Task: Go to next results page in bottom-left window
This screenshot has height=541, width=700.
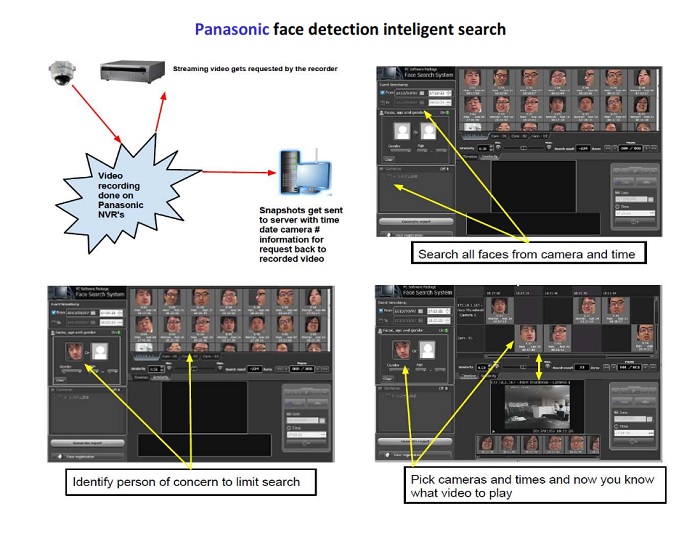Action: click(x=318, y=369)
